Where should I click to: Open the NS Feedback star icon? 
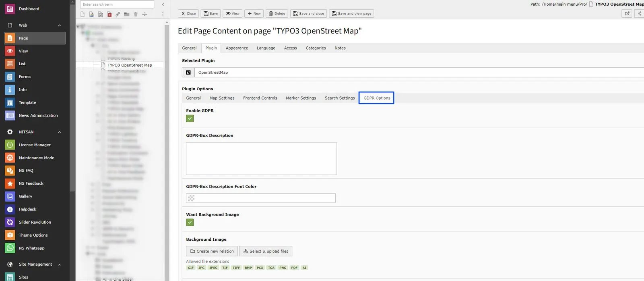[x=10, y=183]
